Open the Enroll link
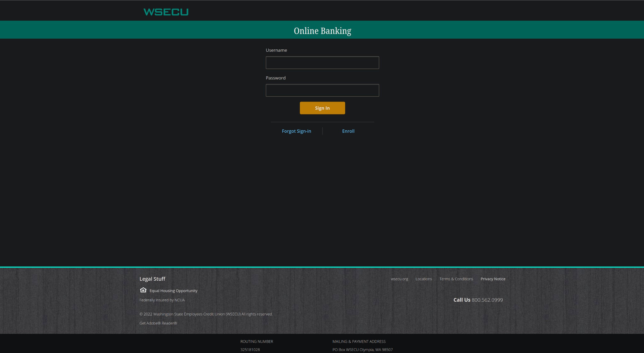 pyautogui.click(x=348, y=131)
